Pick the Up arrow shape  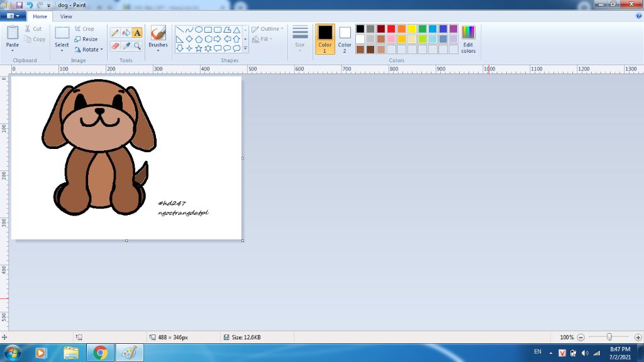point(236,39)
